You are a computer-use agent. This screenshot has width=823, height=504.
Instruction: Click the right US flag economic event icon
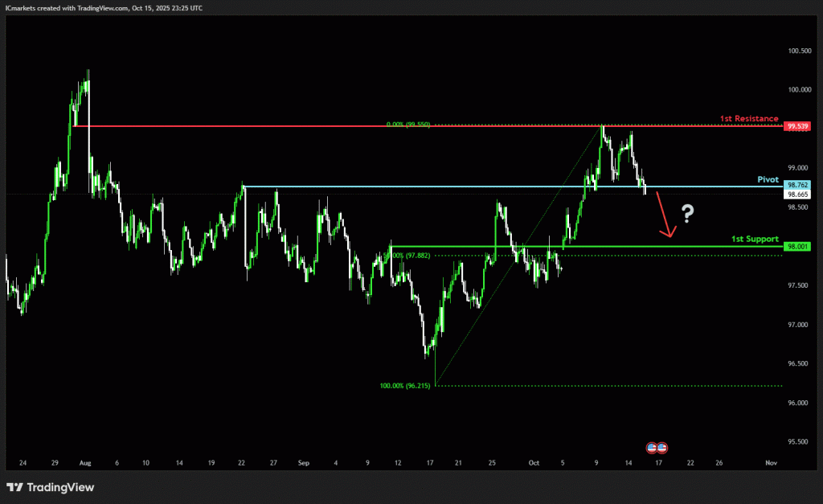pos(662,447)
